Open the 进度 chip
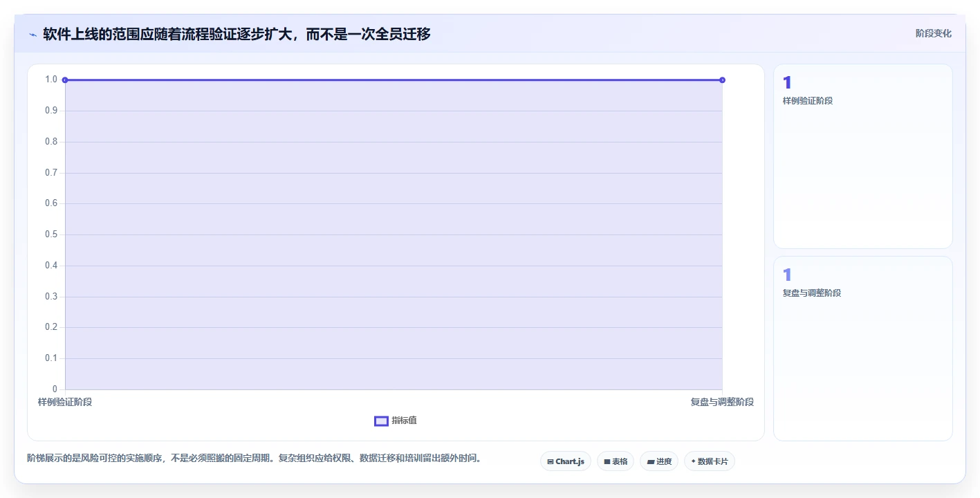This screenshot has height=498, width=980. pyautogui.click(x=659, y=461)
